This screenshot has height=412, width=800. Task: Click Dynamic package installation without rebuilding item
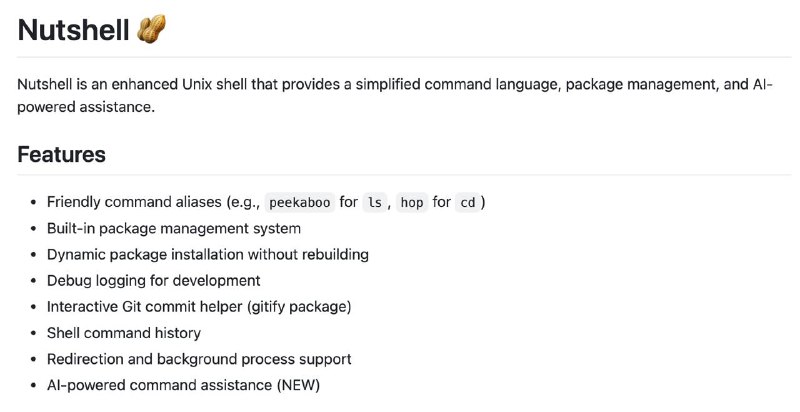pyautogui.click(x=208, y=254)
